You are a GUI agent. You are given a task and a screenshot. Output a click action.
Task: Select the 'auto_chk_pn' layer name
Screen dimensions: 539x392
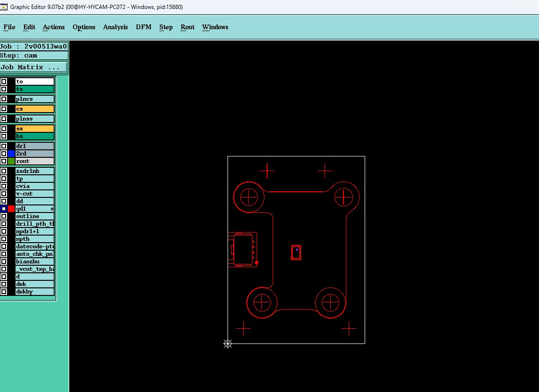point(35,254)
